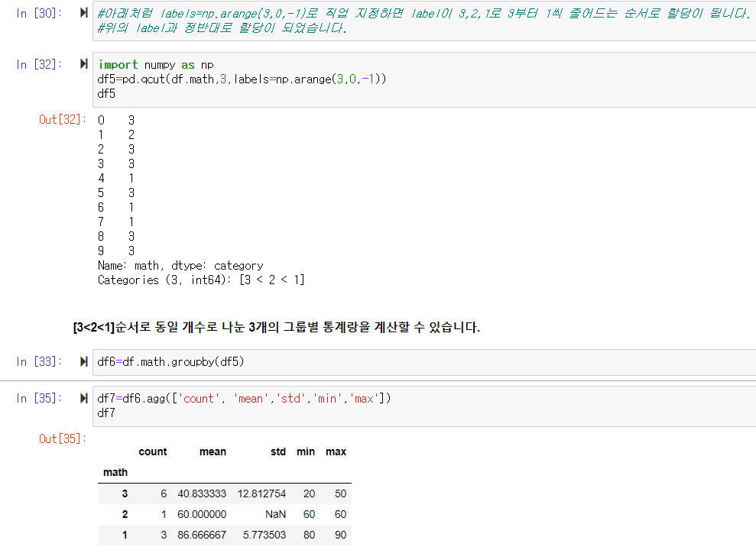Run cell In [35] with the run icon
Viewport: 756px width, 550px height.
(x=84, y=398)
